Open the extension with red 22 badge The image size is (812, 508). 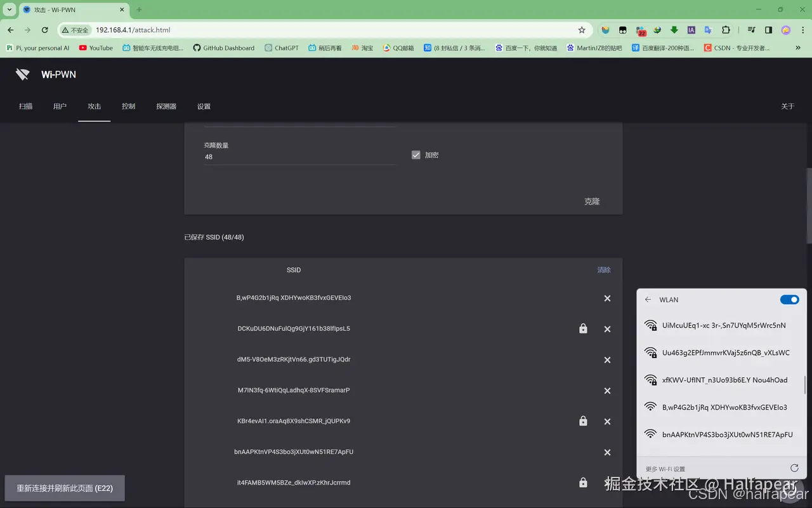[641, 30]
